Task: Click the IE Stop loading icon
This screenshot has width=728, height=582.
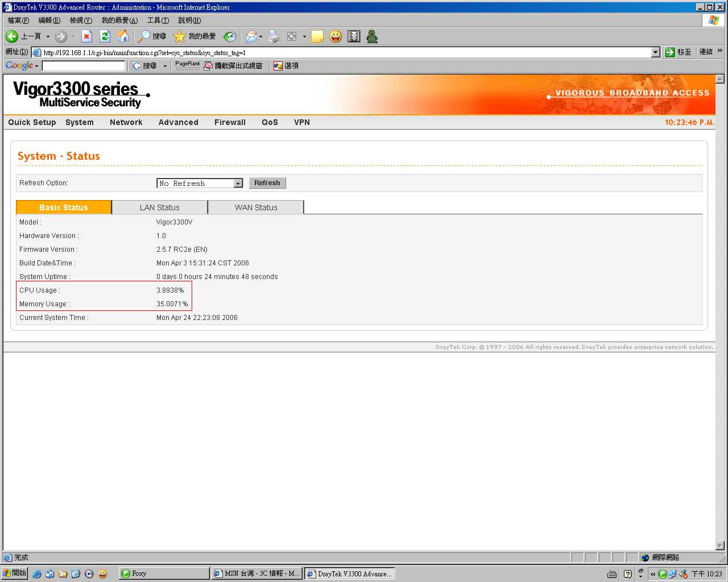Action: [86, 36]
